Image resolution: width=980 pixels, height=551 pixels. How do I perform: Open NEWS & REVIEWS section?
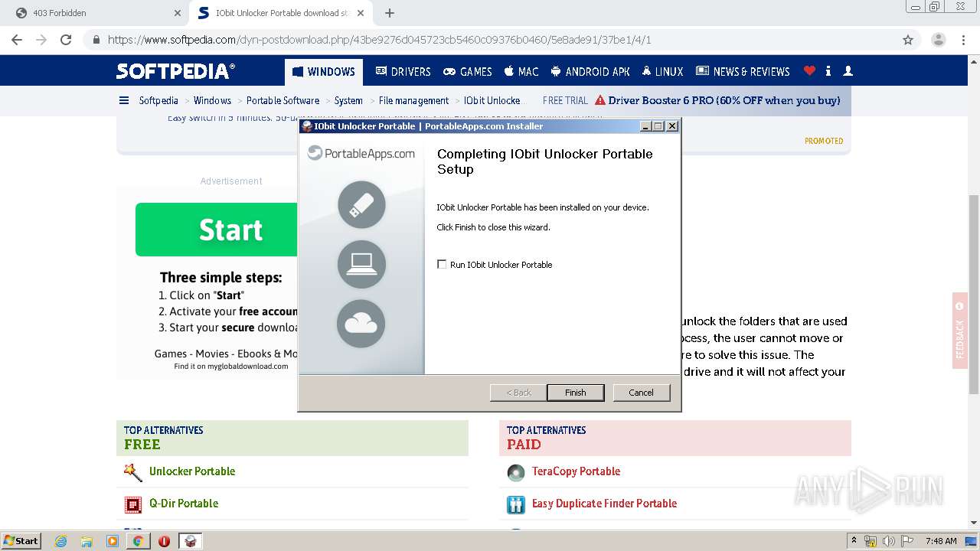(x=743, y=71)
